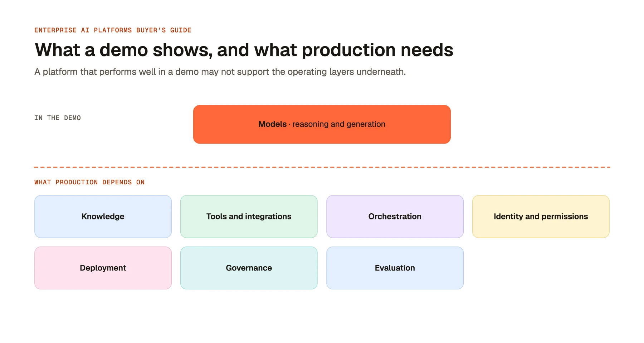
Task: Choose the Orchestration card
Action: [x=395, y=217]
